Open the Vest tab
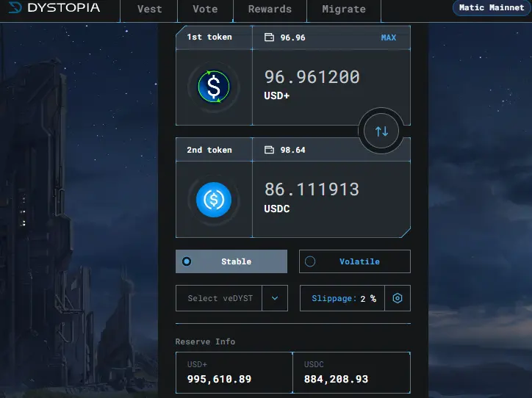 coord(149,9)
